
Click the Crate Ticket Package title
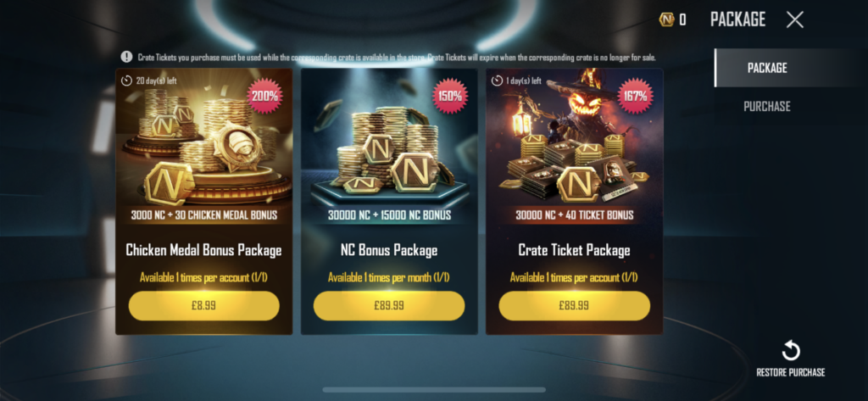pos(574,250)
